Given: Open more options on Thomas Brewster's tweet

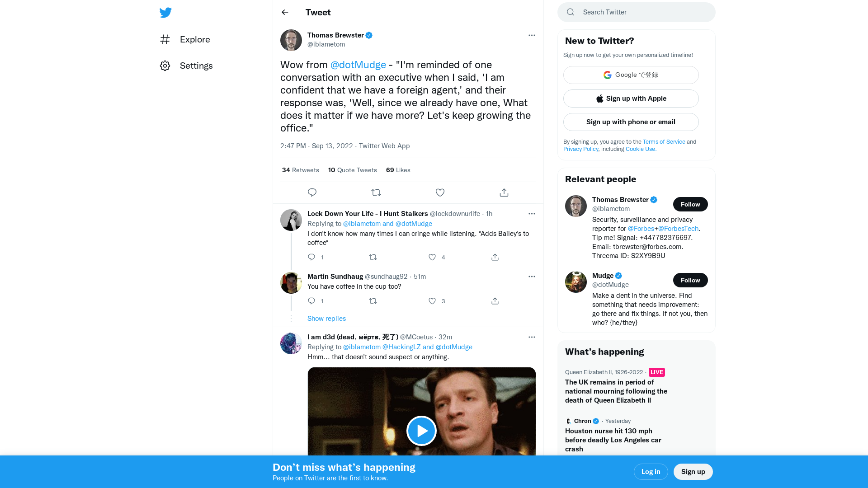Looking at the screenshot, I should tap(532, 35).
